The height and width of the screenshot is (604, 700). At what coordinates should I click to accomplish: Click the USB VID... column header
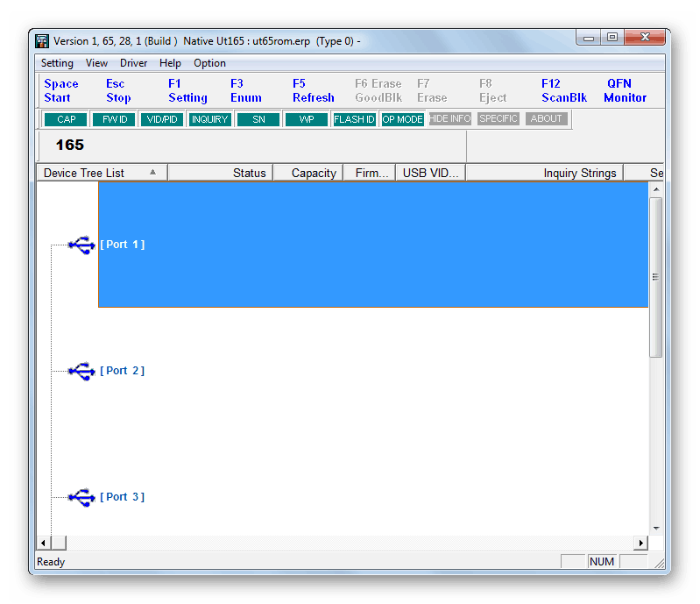(430, 173)
